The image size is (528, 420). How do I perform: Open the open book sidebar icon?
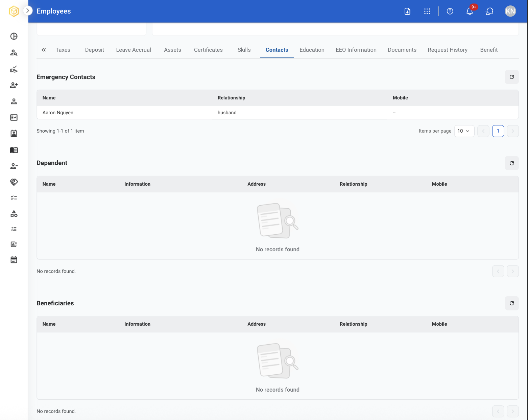(14, 150)
